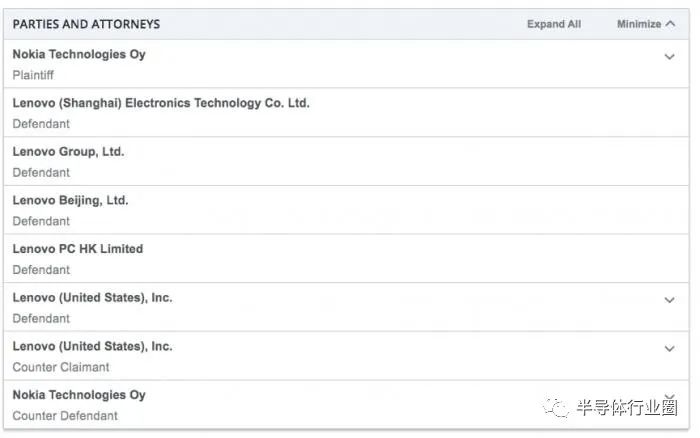This screenshot has width=700, height=438.
Task: Click the Parties and Attorneys header
Action: (86, 24)
